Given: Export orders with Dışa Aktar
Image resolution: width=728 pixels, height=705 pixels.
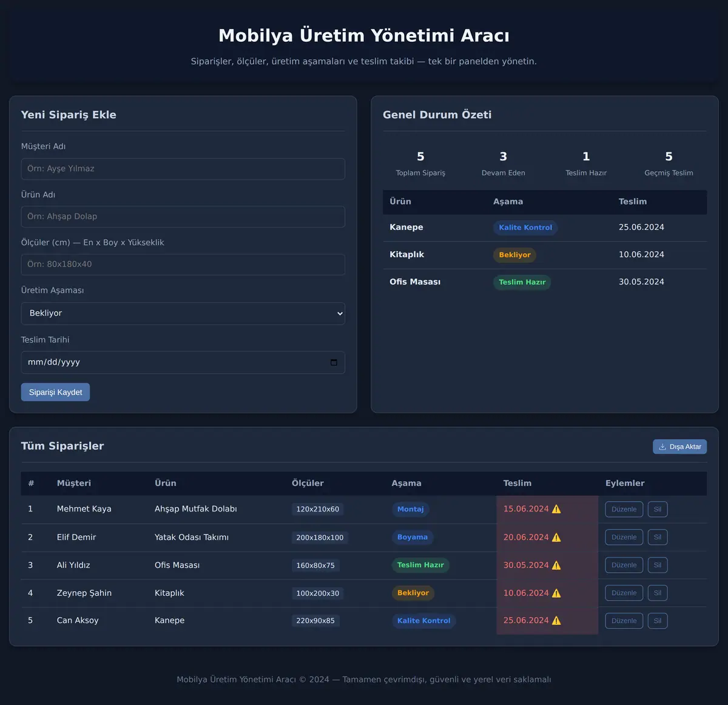Looking at the screenshot, I should 679,447.
